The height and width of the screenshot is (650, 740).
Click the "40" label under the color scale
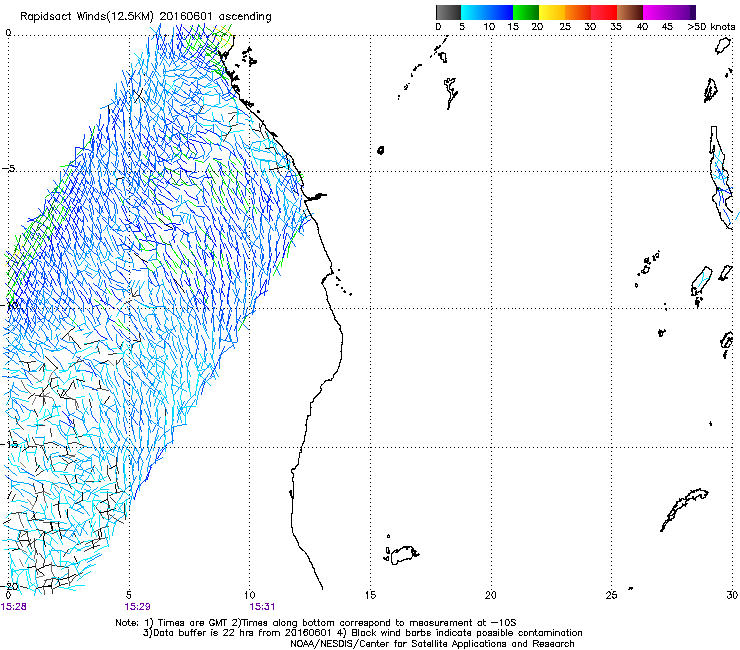642,27
